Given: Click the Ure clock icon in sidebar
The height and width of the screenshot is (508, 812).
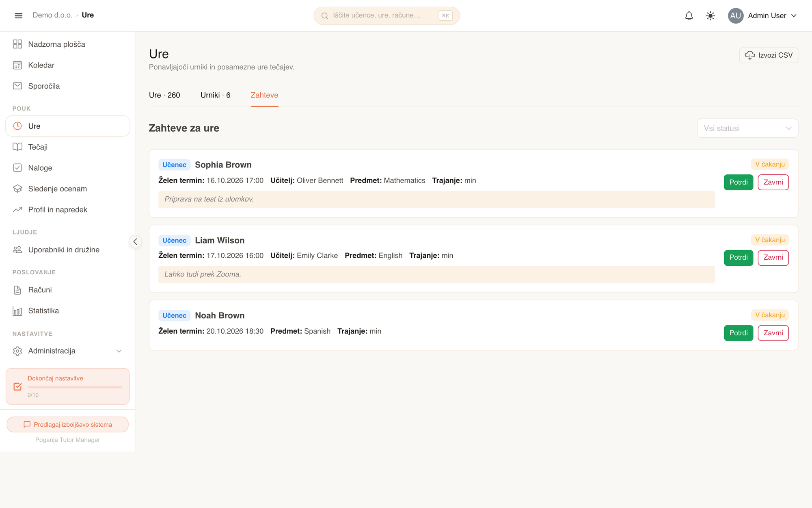Looking at the screenshot, I should pyautogui.click(x=17, y=126).
